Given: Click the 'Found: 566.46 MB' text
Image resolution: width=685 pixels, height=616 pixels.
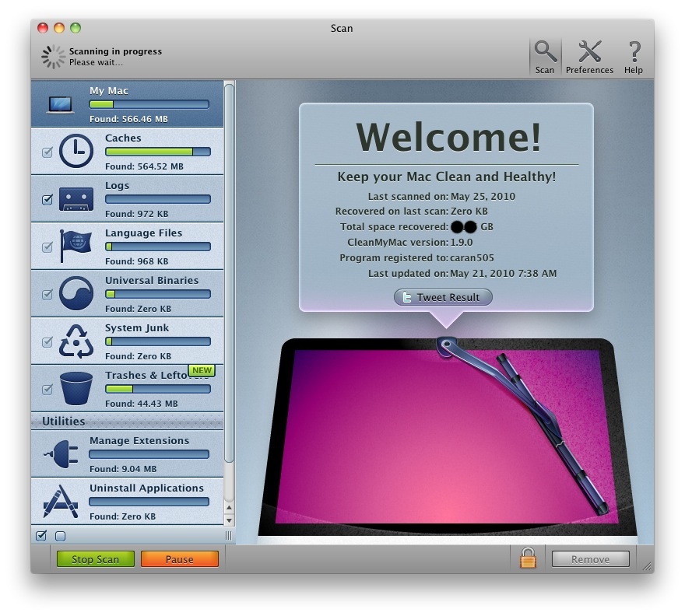Looking at the screenshot, I should [x=128, y=119].
